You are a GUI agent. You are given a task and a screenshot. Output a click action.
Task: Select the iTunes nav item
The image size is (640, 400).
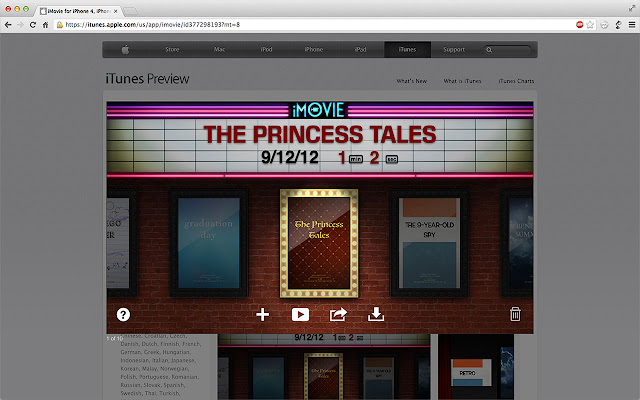click(407, 49)
